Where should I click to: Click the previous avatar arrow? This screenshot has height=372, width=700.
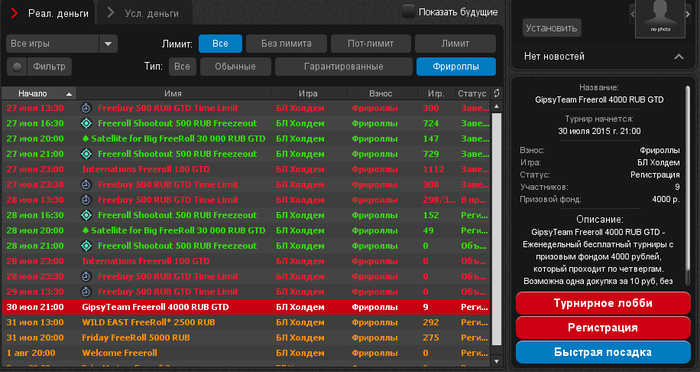tap(632, 14)
